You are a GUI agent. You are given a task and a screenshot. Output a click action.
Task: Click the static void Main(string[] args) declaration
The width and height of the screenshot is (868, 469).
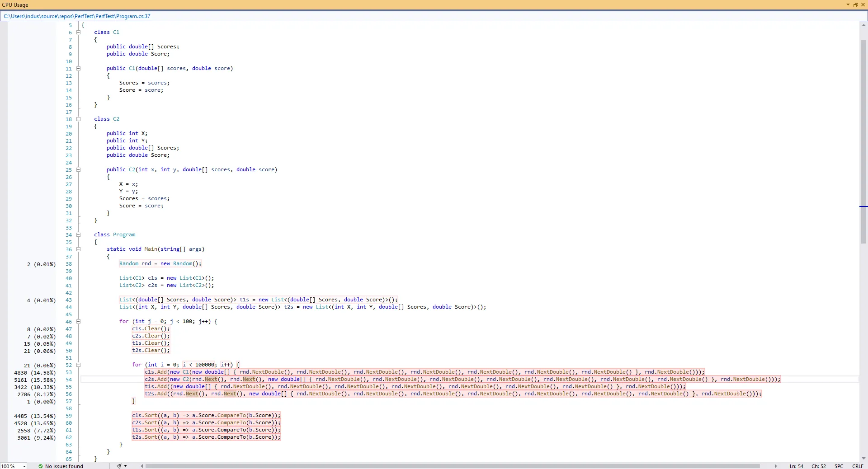pos(156,249)
